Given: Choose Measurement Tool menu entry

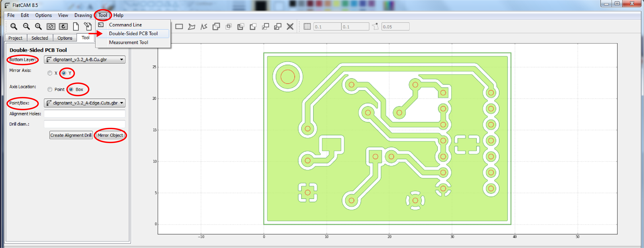Looking at the screenshot, I should pyautogui.click(x=128, y=42).
